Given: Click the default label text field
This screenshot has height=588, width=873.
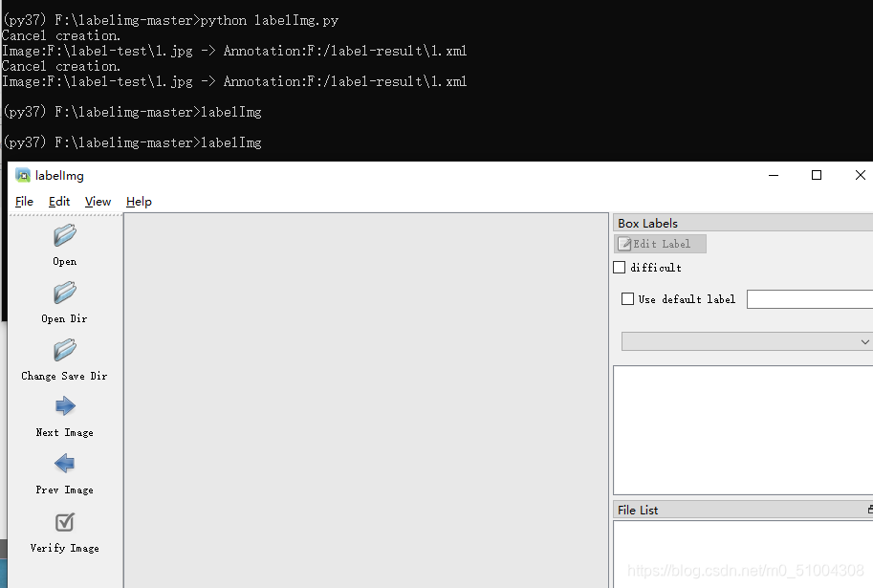Looking at the screenshot, I should pyautogui.click(x=809, y=299).
